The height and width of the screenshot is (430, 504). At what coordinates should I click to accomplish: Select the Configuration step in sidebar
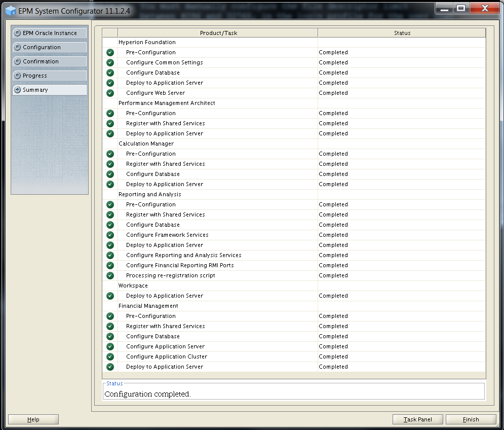(50, 47)
